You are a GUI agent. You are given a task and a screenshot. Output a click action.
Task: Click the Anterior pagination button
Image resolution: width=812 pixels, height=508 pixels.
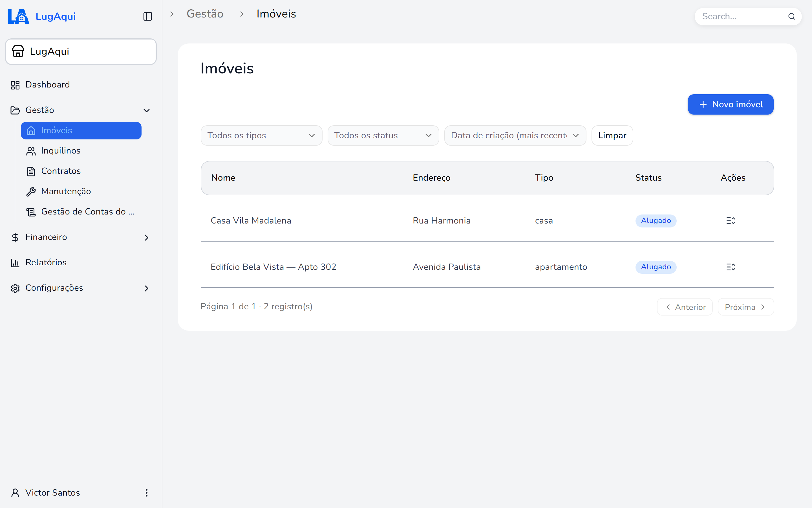tap(685, 307)
